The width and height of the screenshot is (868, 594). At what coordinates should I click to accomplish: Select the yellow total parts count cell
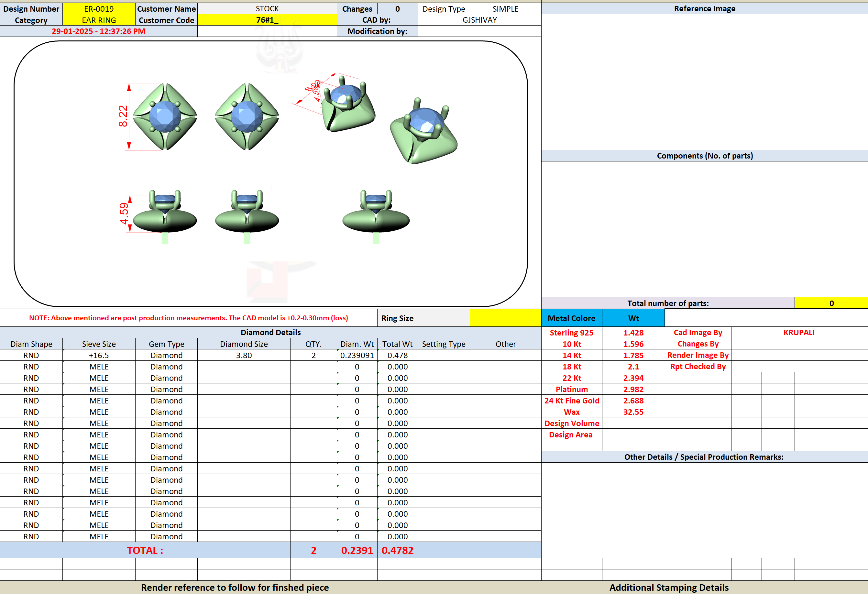pos(831,303)
